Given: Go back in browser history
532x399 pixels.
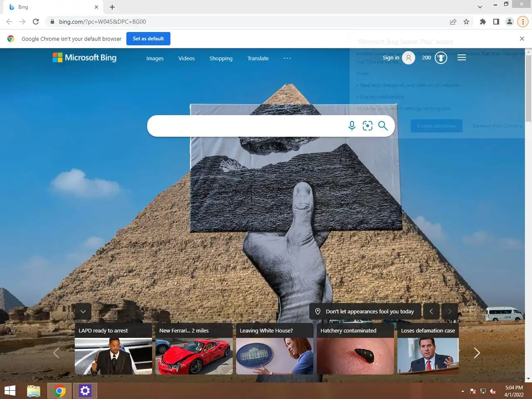Looking at the screenshot, I should (x=9, y=22).
